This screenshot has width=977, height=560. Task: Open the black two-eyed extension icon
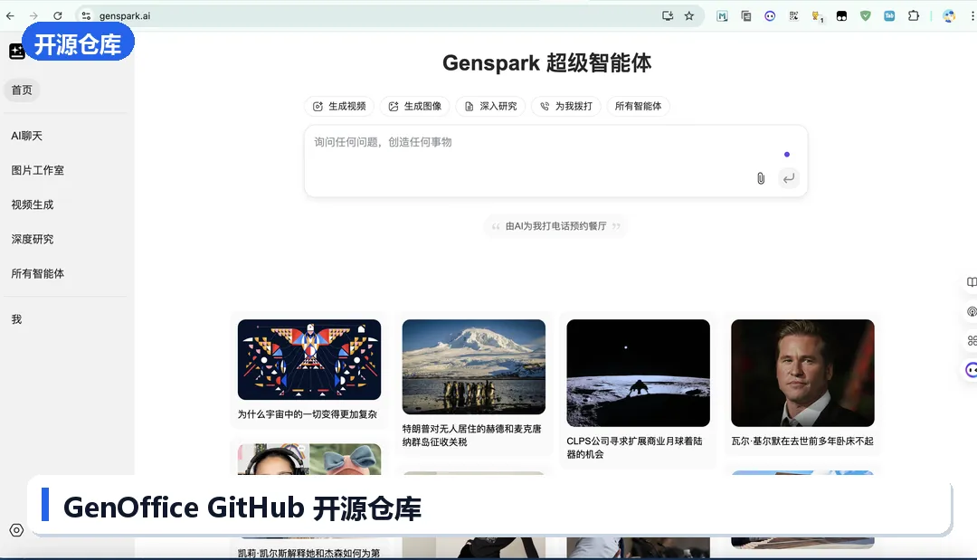click(x=842, y=16)
